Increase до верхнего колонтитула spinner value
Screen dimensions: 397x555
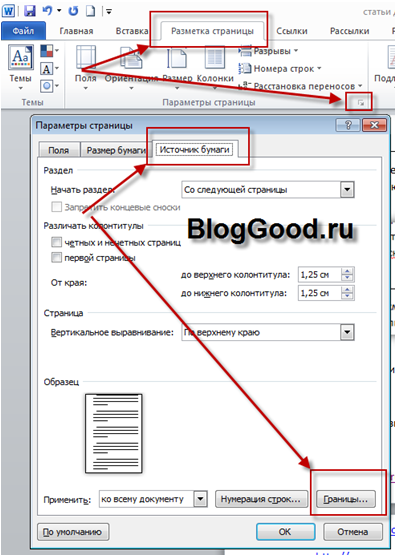[347, 271]
